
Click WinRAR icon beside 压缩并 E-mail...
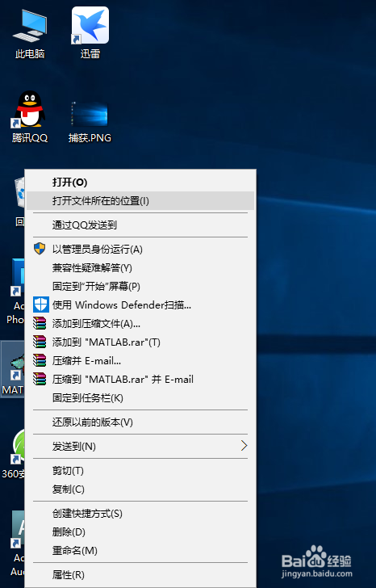[40, 360]
